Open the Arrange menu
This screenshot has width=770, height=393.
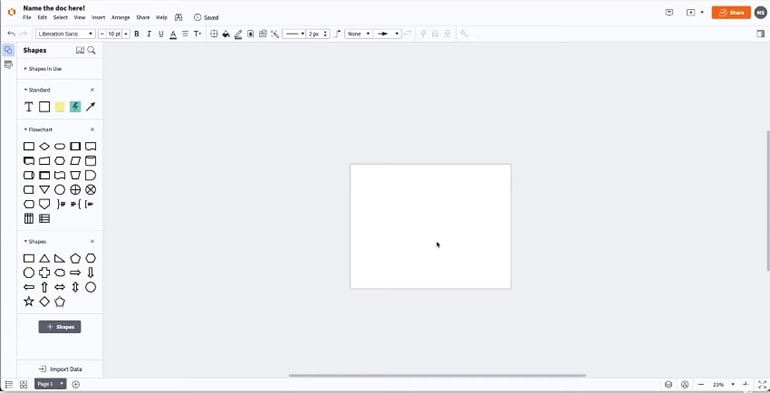pos(121,17)
